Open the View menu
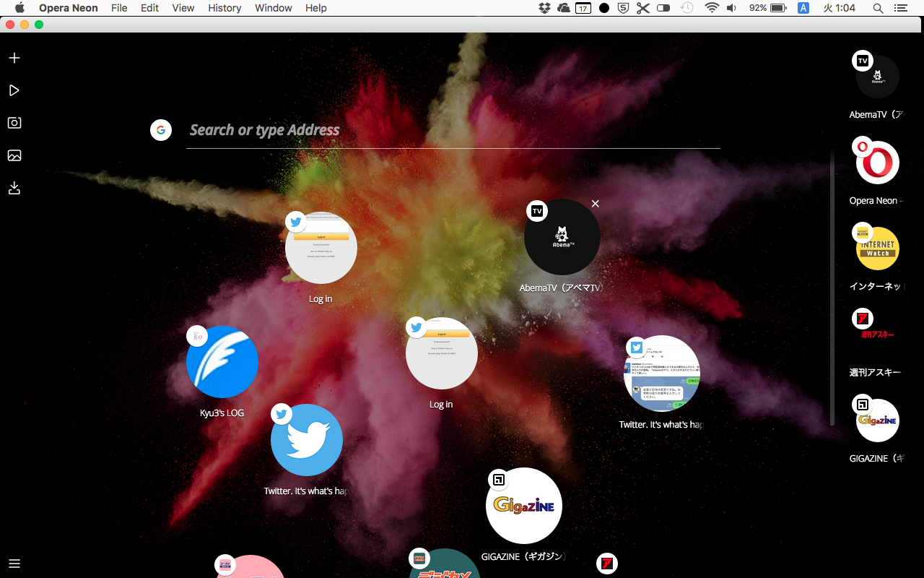 click(183, 8)
